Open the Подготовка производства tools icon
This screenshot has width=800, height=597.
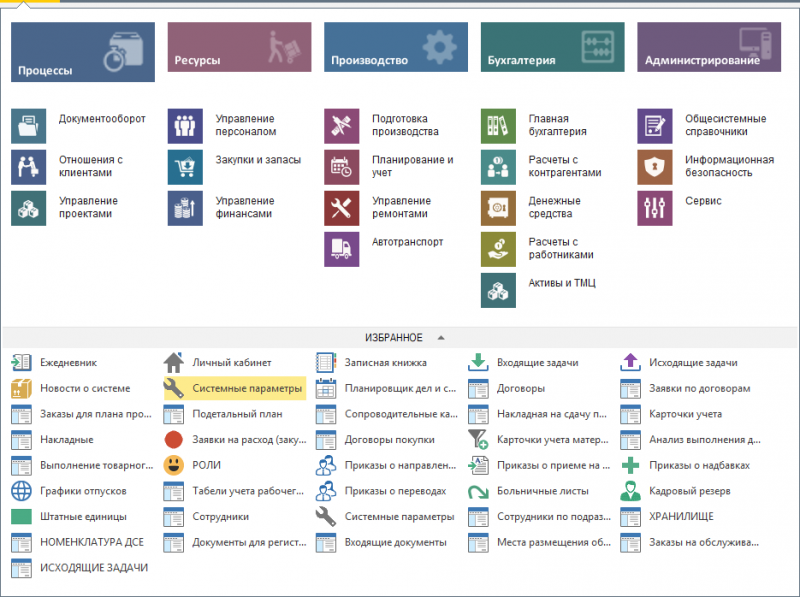click(x=342, y=126)
